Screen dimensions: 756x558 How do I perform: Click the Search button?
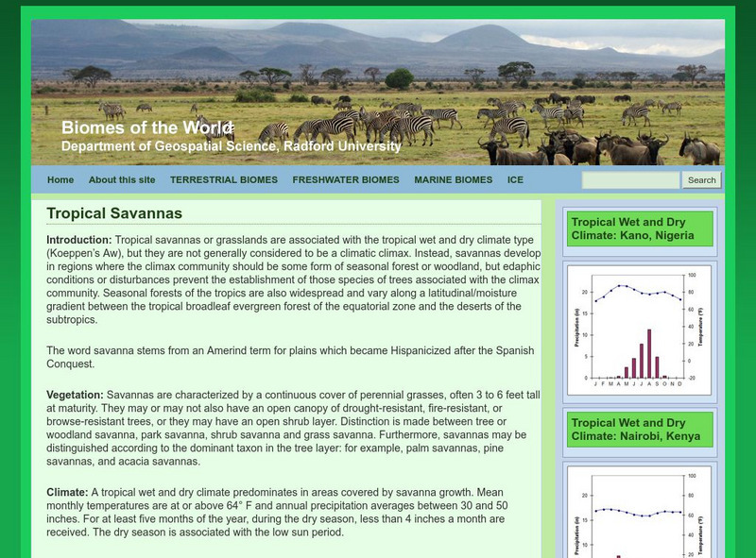click(x=701, y=180)
